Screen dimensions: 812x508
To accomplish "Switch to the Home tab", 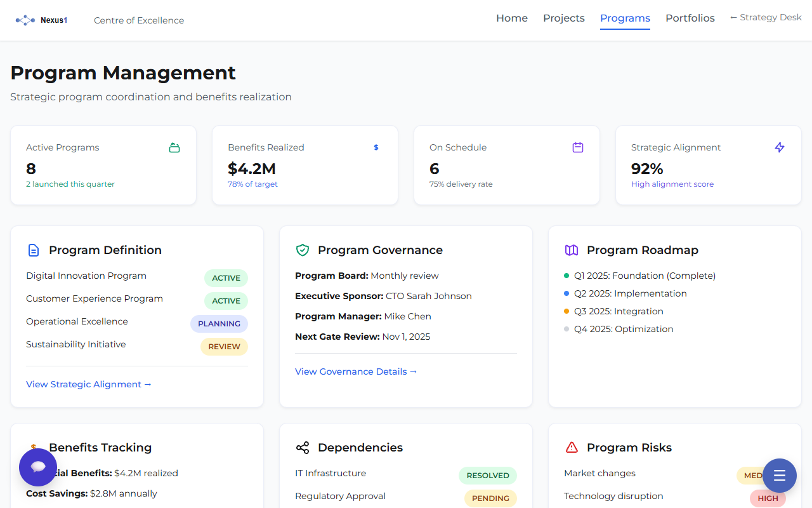I will [x=512, y=18].
